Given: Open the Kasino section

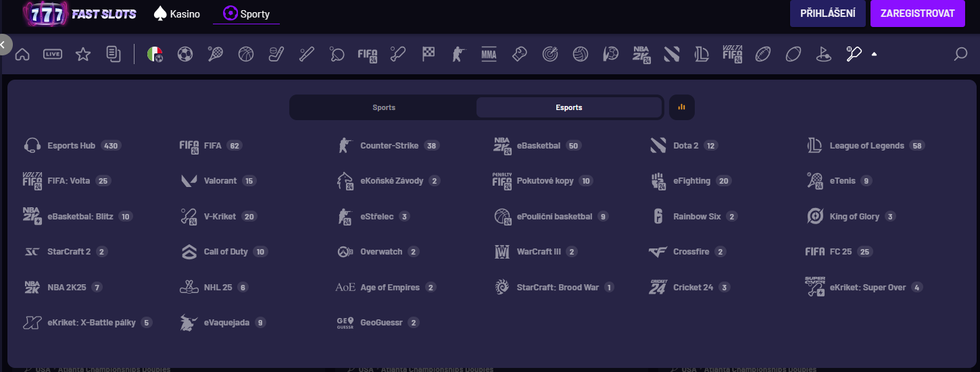Looking at the screenshot, I should coord(177,14).
